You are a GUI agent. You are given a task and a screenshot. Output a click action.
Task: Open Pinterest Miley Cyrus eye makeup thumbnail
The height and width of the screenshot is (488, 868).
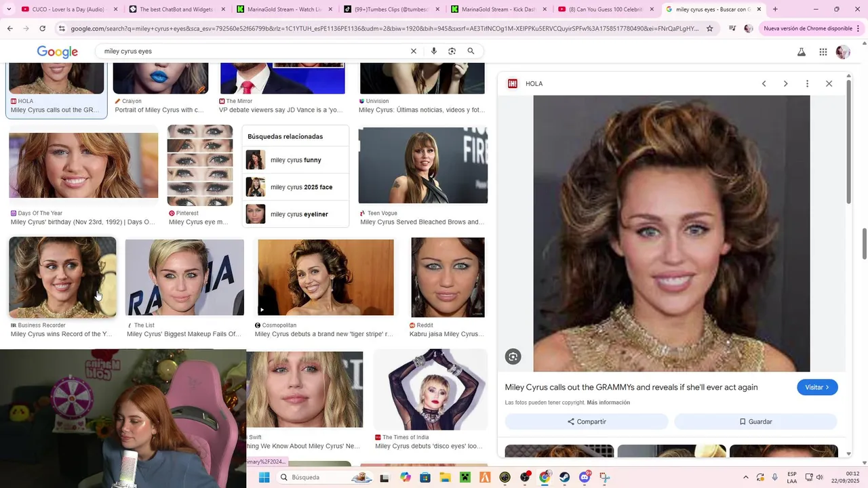[x=200, y=165]
